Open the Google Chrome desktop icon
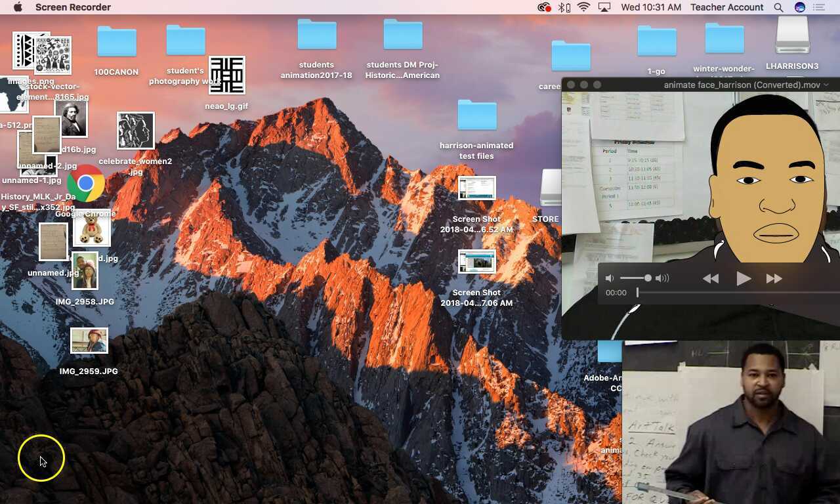 tap(86, 184)
